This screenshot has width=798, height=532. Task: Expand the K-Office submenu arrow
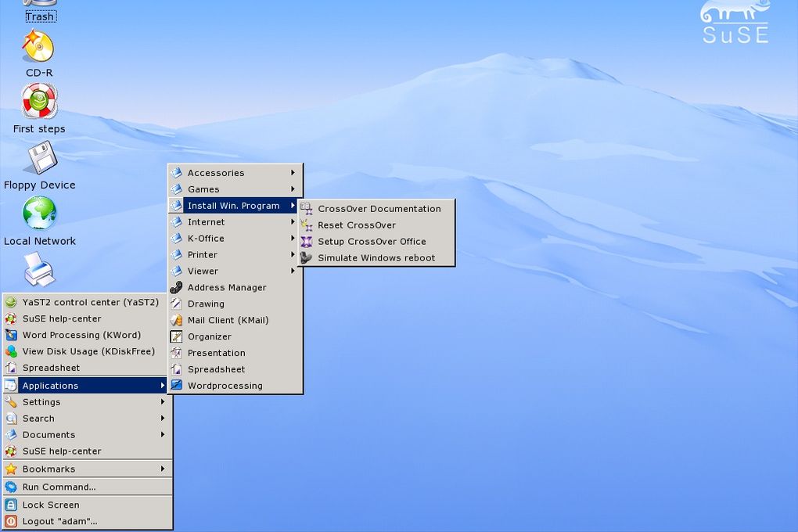(x=293, y=239)
